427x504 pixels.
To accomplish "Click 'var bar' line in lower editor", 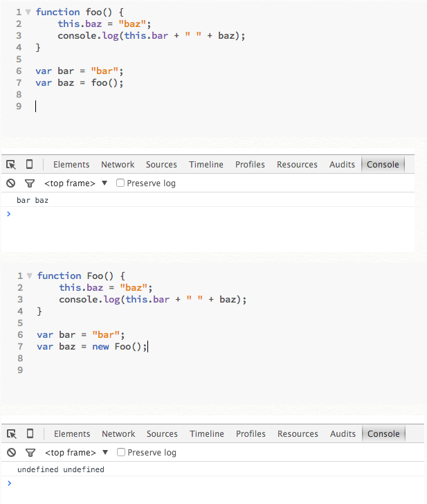I will (81, 335).
